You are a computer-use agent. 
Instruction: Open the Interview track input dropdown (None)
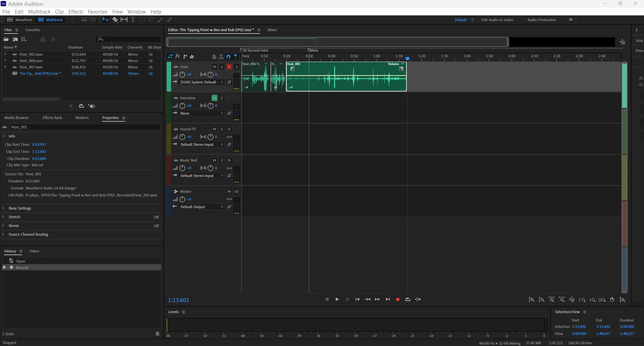click(x=202, y=113)
